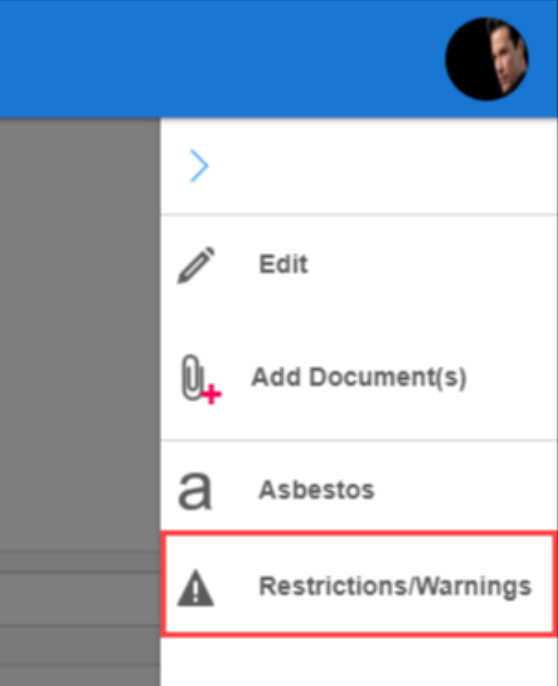Activate the Edit row's empty right side
Image resolution: width=558 pixels, height=686 pixels.
tap(431, 265)
